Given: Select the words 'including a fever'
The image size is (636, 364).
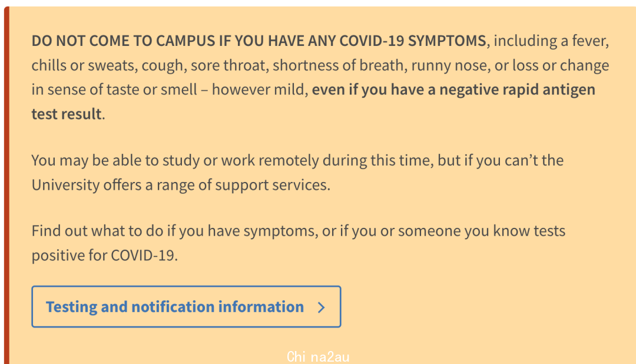Looking at the screenshot, I should point(551,41).
